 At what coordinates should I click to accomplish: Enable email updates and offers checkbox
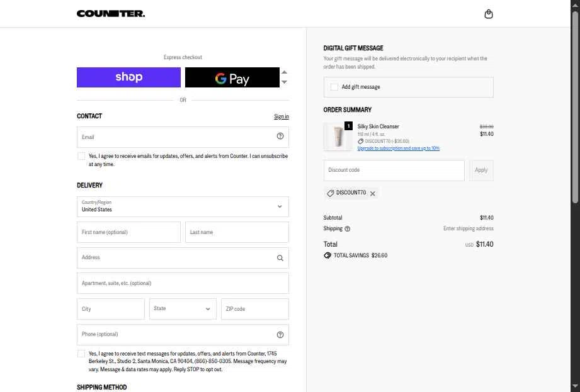(81, 156)
